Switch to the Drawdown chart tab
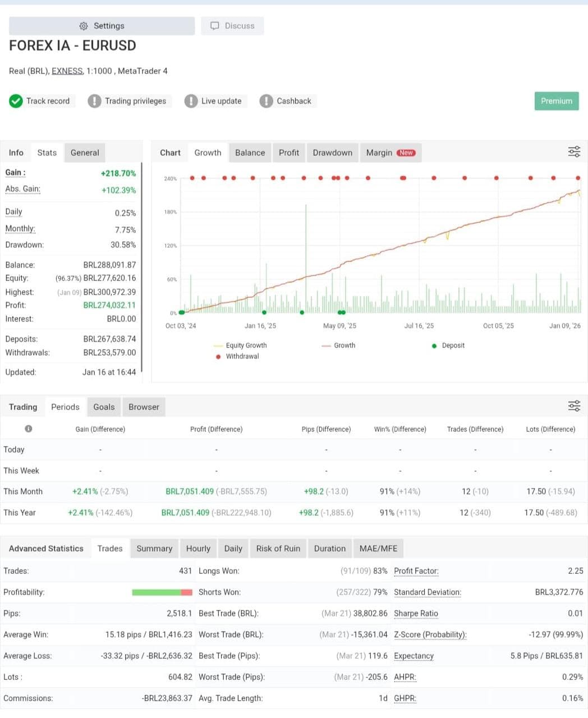 [x=332, y=153]
